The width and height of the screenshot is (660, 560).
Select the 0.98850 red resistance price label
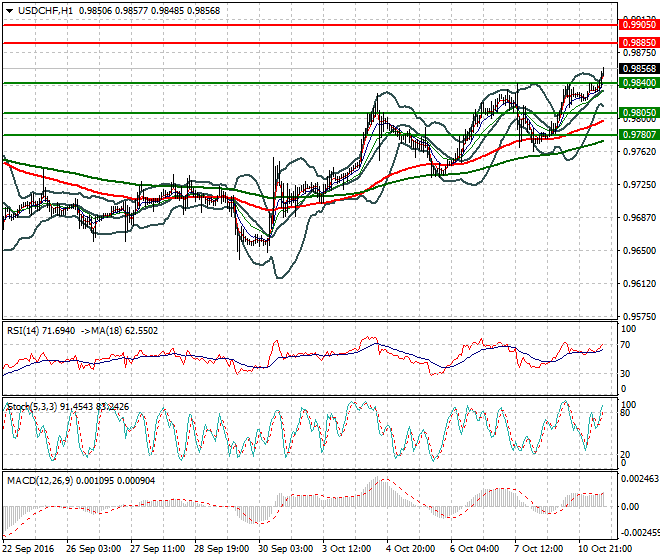tap(639, 43)
